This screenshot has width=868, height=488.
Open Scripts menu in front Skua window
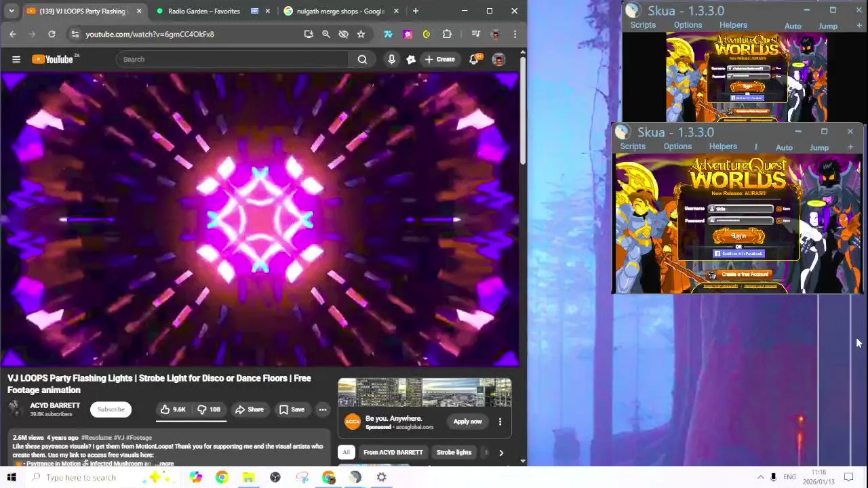pyautogui.click(x=633, y=146)
